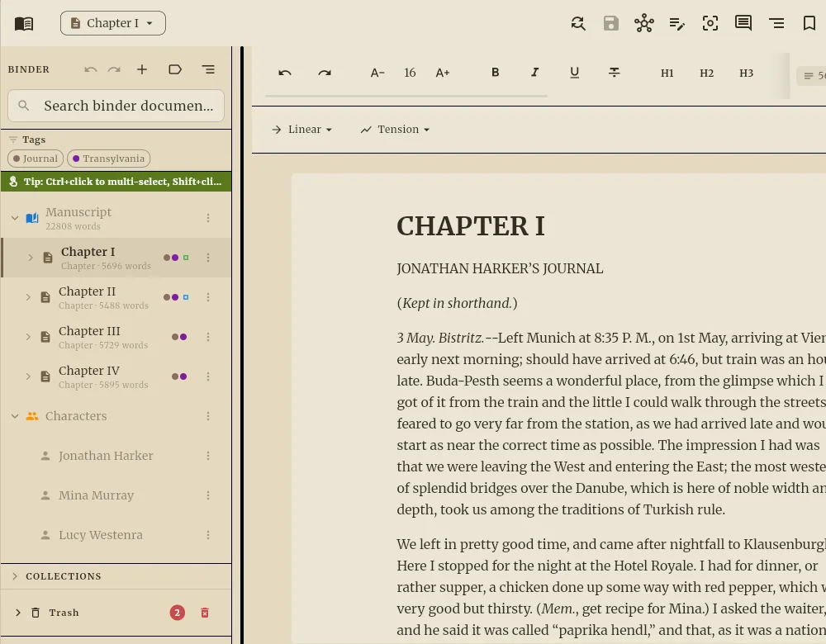Open the comments speech bubble icon
Viewport: 826px width, 644px height.
pos(743,23)
